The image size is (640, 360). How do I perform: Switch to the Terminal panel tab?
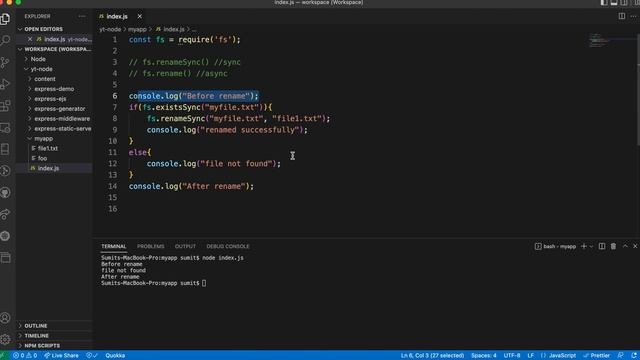(113, 246)
